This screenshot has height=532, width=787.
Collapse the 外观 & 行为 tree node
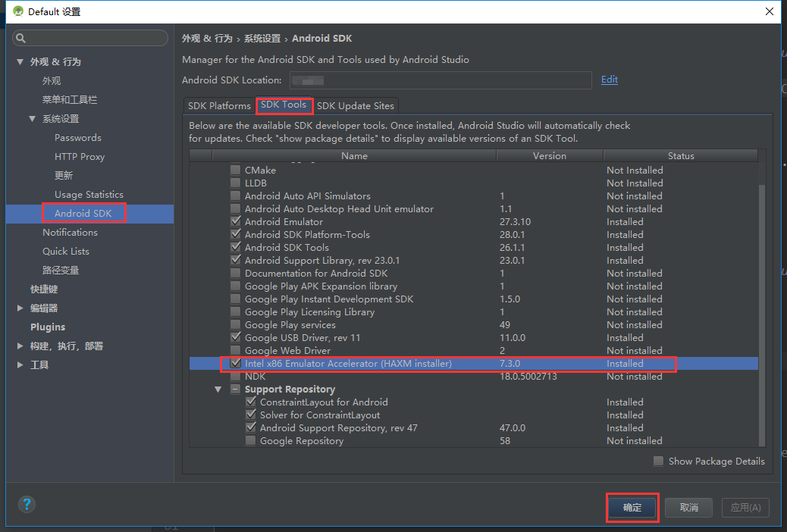point(20,61)
